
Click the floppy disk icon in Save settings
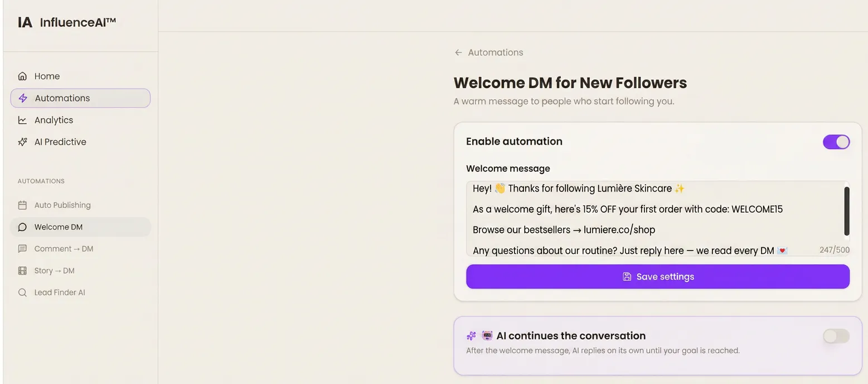click(627, 277)
